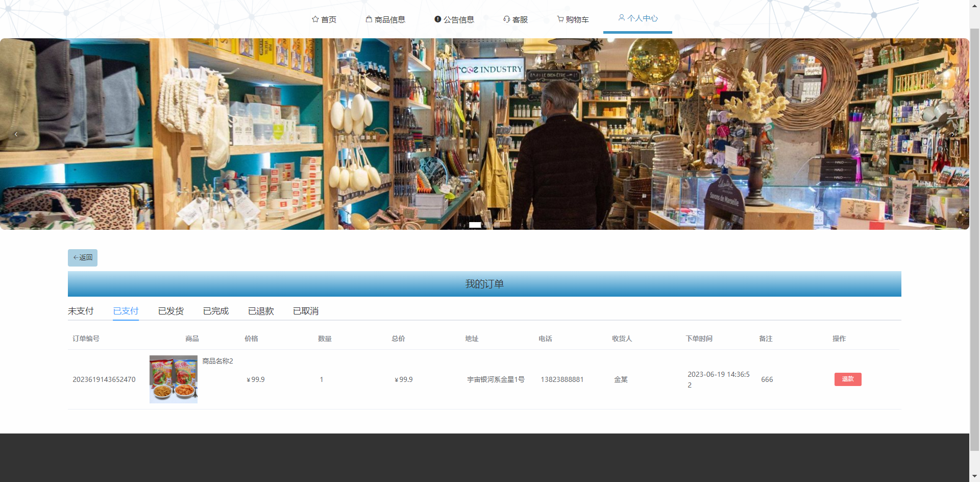Click the star icon beside 首页
Screen dimensions: 980x482
[x=315, y=19]
